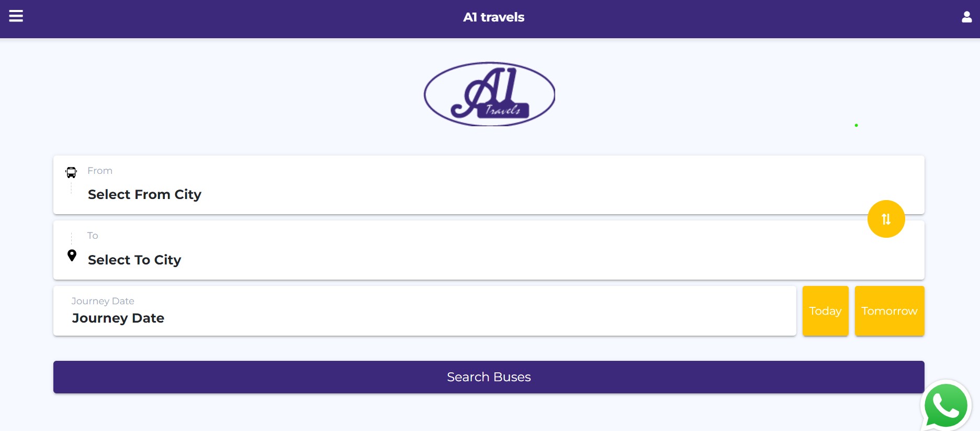This screenshot has height=431, width=980.
Task: Click the Select From City text
Action: [x=144, y=195]
